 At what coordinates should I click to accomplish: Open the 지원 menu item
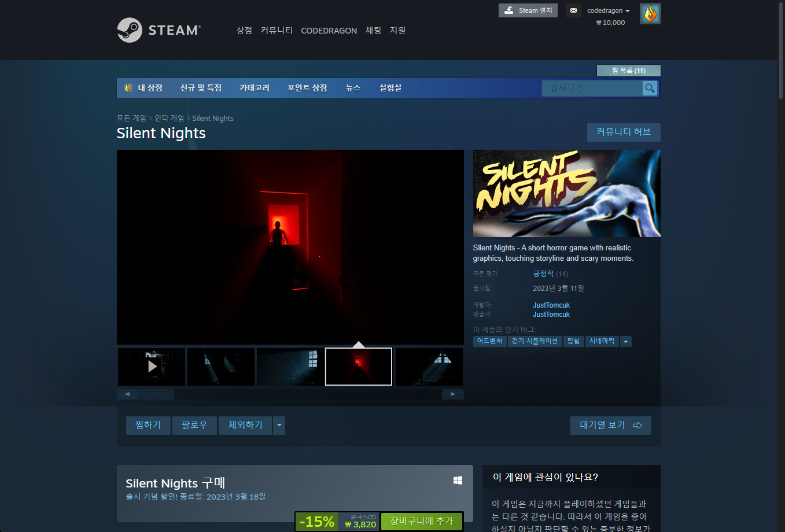click(397, 30)
